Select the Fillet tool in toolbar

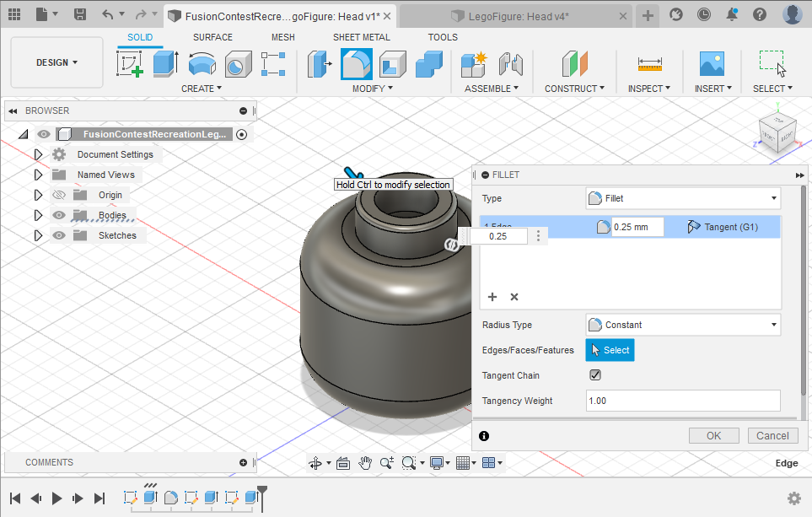357,64
